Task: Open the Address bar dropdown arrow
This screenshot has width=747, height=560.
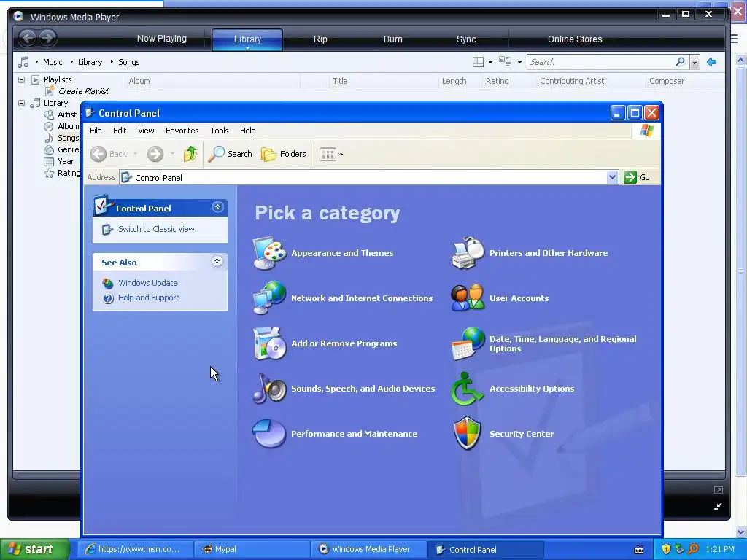Action: pos(612,177)
